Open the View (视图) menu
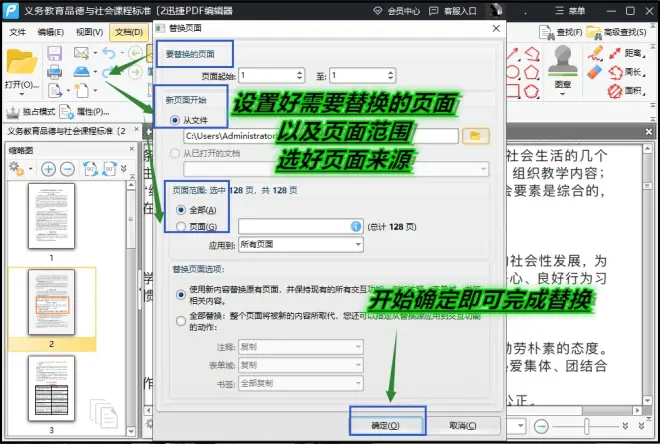The image size is (660, 444). (89, 32)
